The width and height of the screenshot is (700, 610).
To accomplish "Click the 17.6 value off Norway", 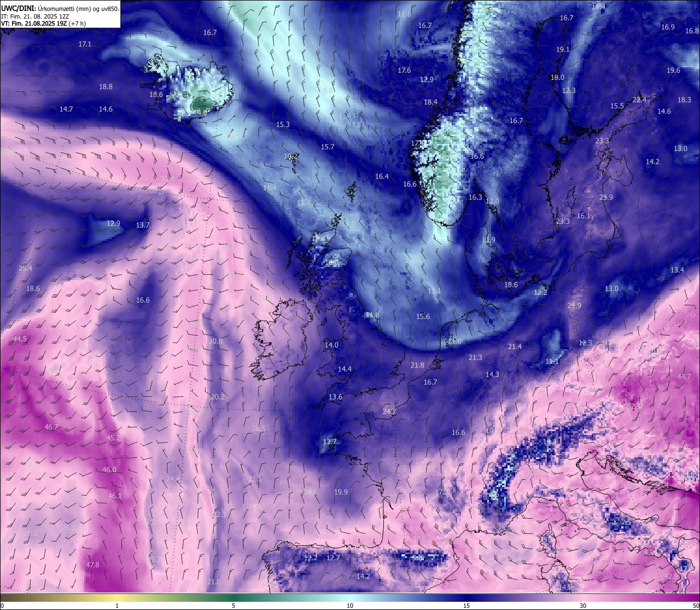I will click(x=404, y=70).
